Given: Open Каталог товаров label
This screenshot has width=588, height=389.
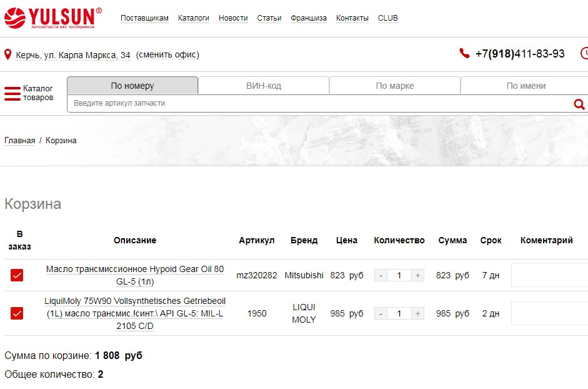Looking at the screenshot, I should point(38,93).
